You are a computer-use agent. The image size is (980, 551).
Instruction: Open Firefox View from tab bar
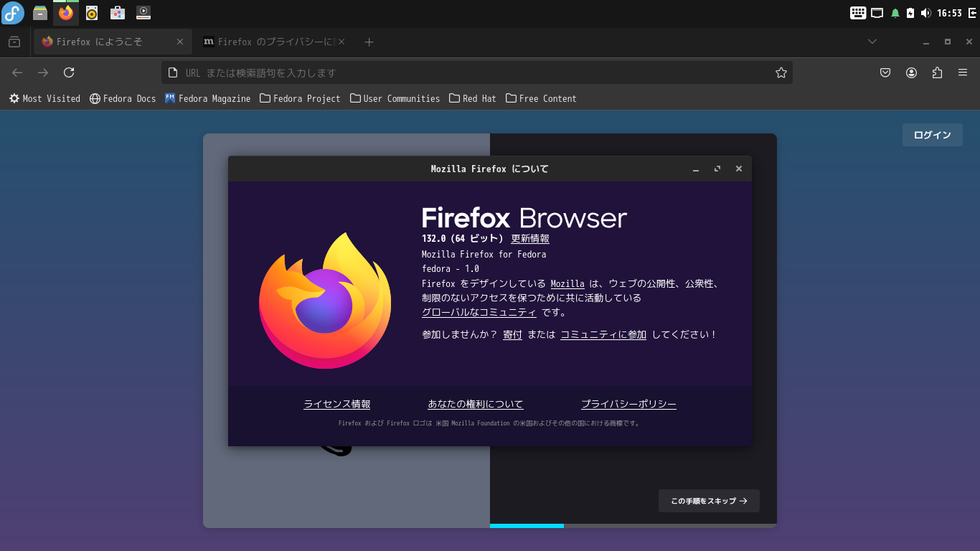pos(14,42)
